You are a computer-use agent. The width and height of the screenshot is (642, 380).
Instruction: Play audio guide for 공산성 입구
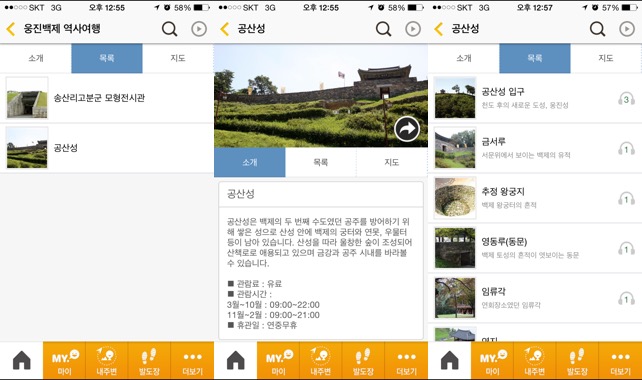point(626,99)
